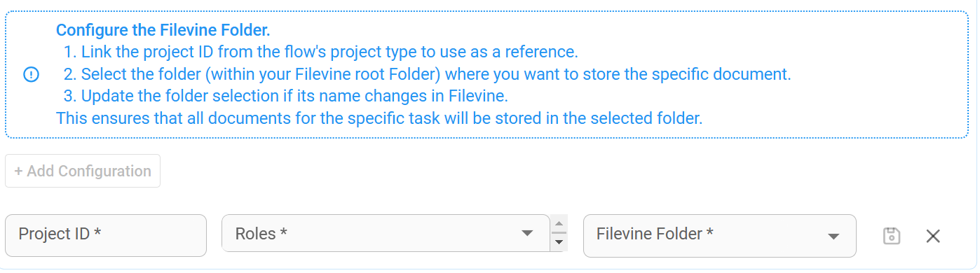Viewport: 980px width, 273px height.
Task: Focus the Project ID input field
Action: [106, 235]
